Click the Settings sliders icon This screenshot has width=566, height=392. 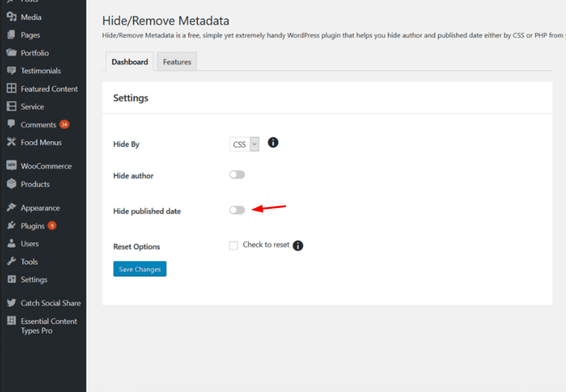pyautogui.click(x=12, y=279)
